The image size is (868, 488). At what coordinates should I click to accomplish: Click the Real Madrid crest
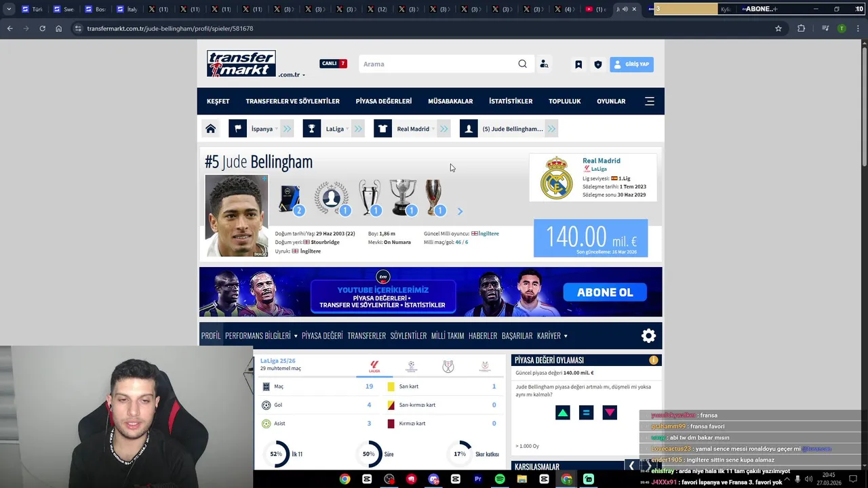click(556, 178)
